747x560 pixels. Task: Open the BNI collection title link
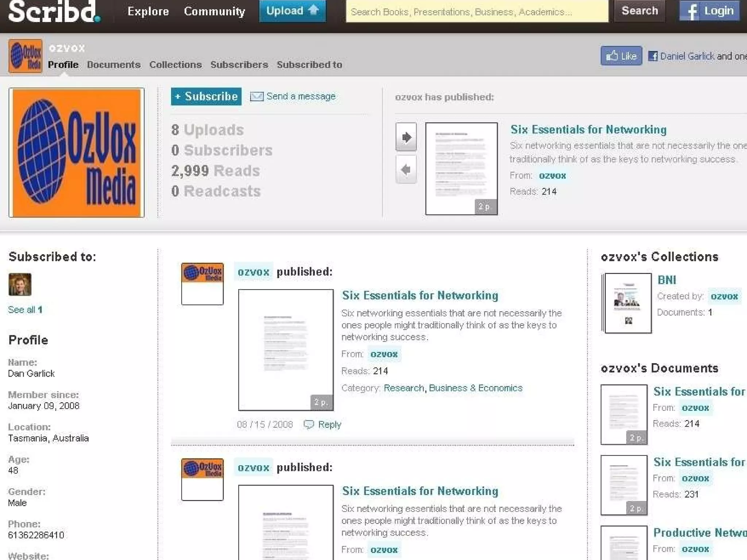coord(667,280)
